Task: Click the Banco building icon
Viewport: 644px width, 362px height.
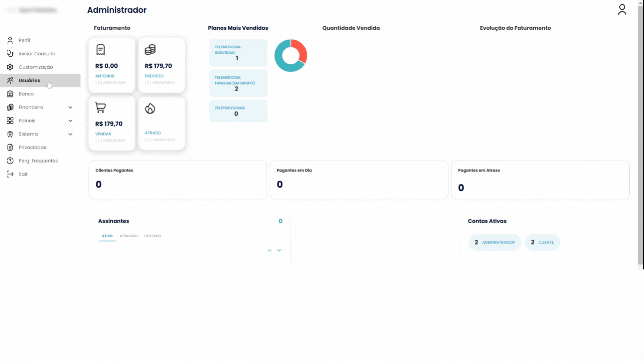Action: (10, 94)
